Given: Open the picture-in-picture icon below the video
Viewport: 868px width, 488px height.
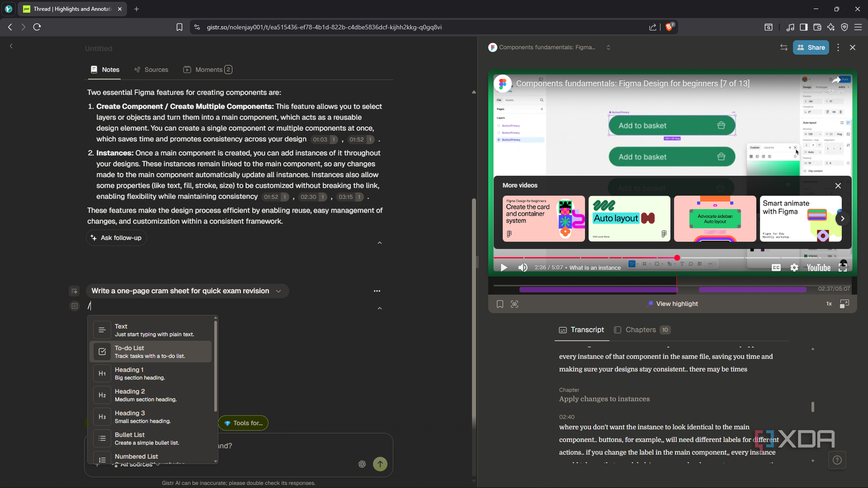Looking at the screenshot, I should (844, 304).
